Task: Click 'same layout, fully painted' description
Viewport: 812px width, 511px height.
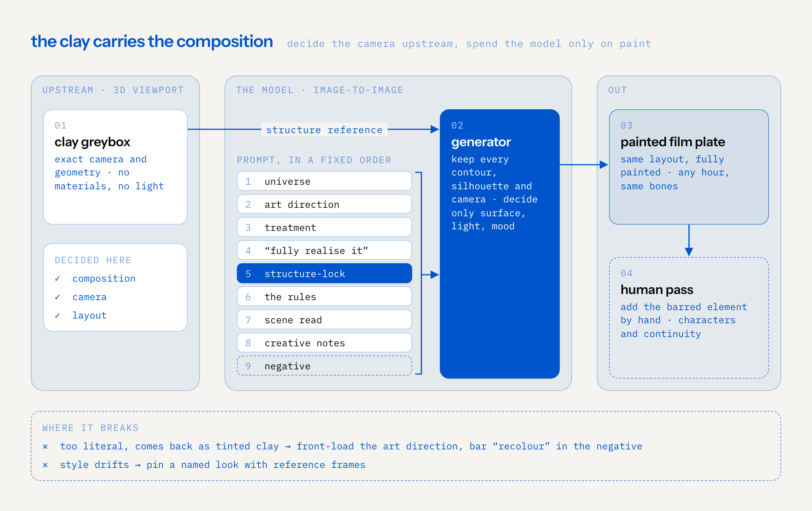Action: pyautogui.click(x=675, y=172)
